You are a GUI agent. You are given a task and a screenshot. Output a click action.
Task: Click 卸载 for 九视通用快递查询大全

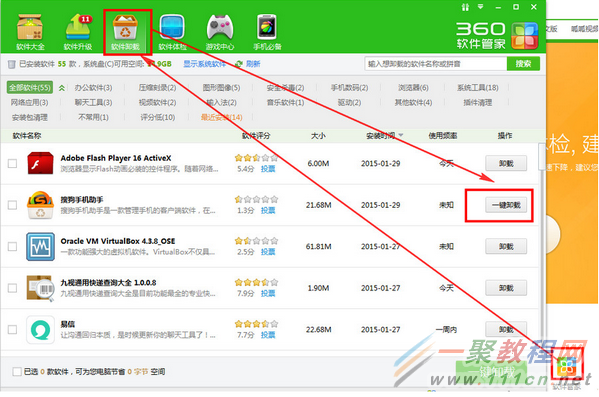[506, 288]
